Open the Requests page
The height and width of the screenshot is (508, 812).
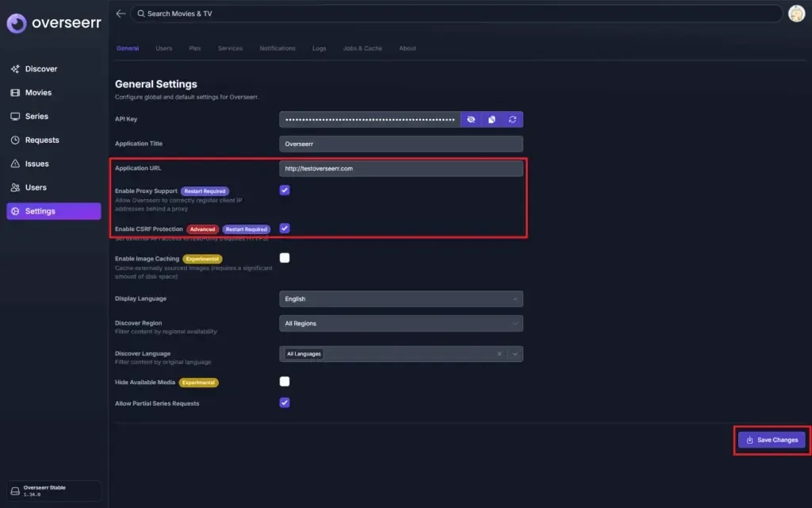coord(42,140)
